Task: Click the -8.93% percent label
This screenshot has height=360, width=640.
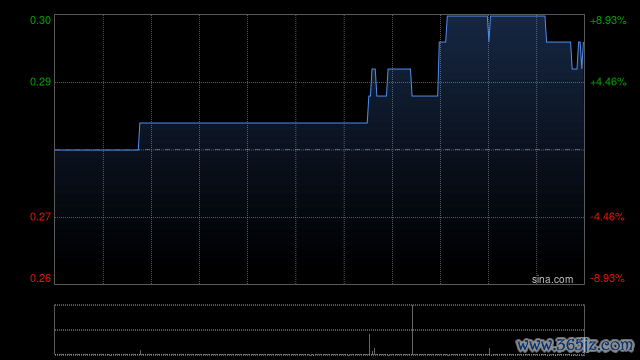Action: tap(607, 278)
